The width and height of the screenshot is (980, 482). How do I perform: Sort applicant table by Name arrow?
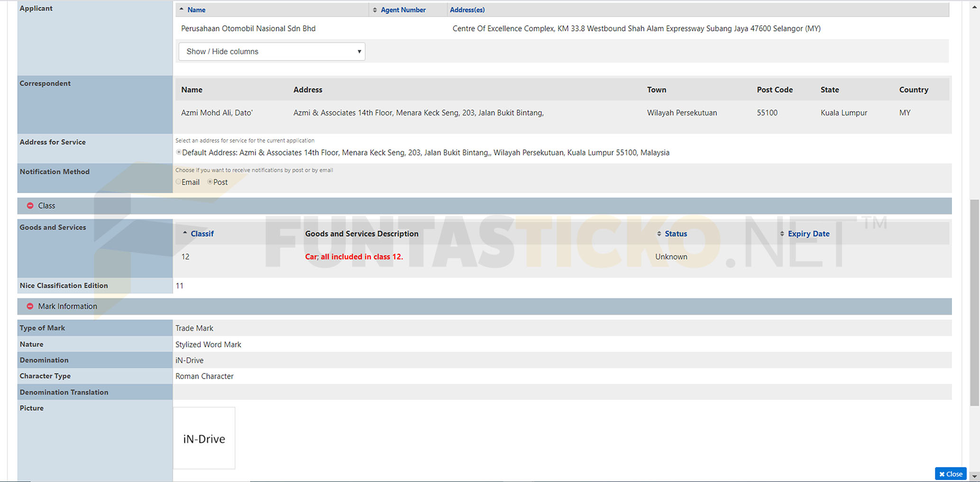click(x=181, y=9)
